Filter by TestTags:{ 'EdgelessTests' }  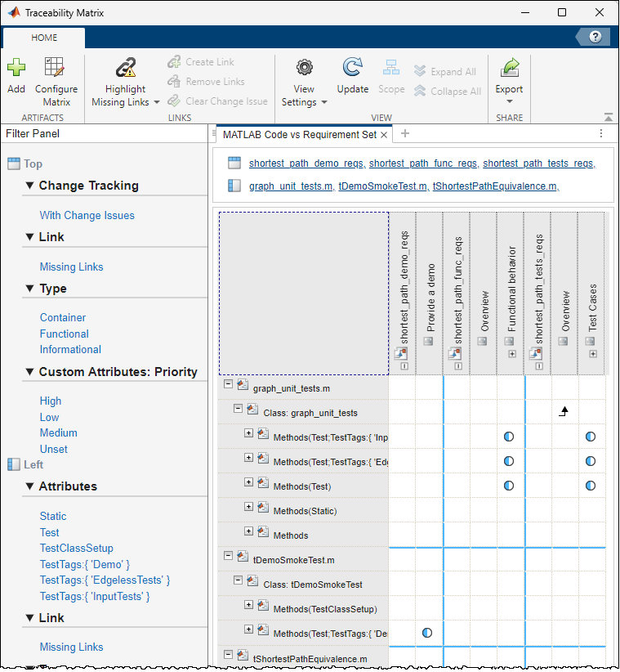[105, 580]
